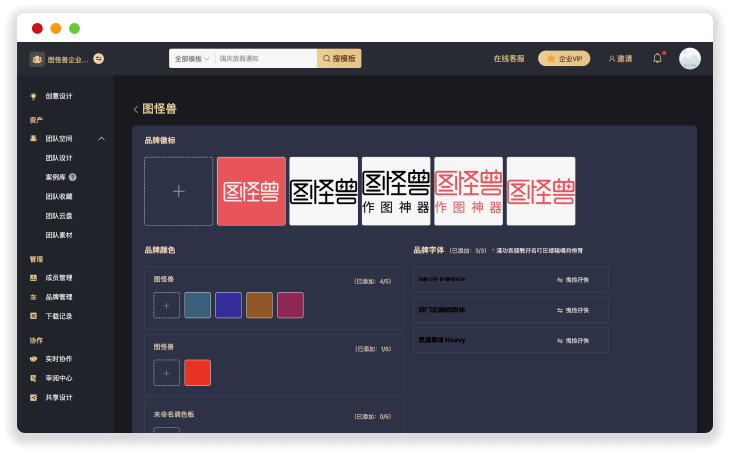
Task: Click the 审阅中心 review icon
Action: pyautogui.click(x=34, y=378)
